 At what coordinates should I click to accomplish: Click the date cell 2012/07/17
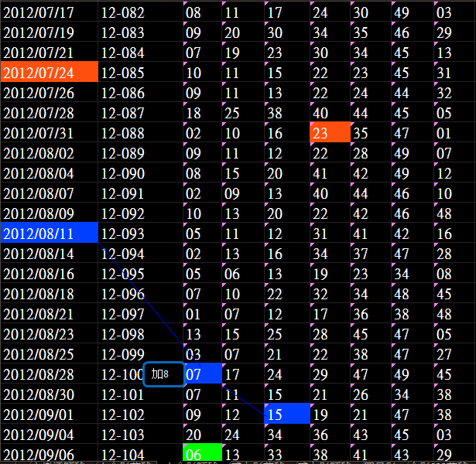[39, 12]
